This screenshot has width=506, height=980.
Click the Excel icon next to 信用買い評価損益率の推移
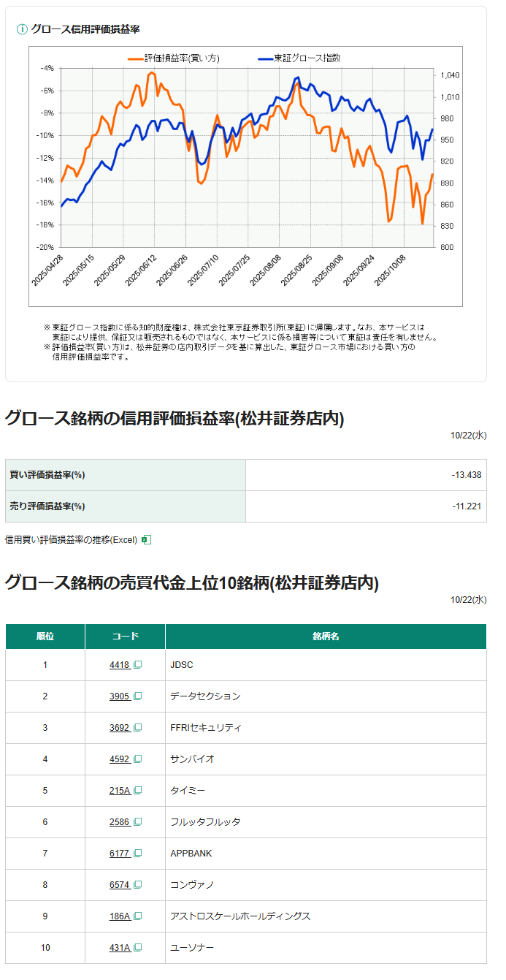(146, 540)
